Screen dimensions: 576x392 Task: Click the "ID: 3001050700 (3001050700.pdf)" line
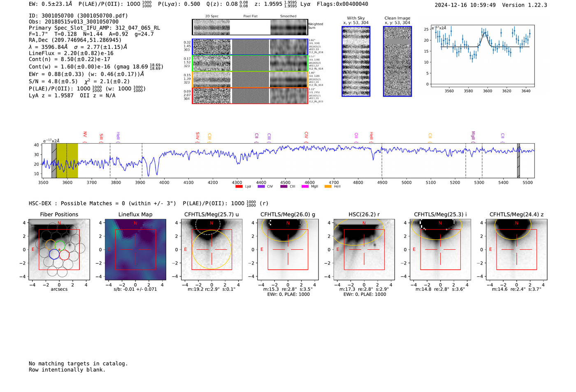(78, 16)
